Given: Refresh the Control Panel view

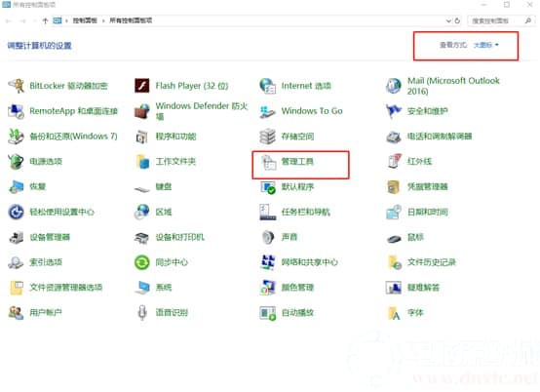Looking at the screenshot, I should click(x=457, y=20).
